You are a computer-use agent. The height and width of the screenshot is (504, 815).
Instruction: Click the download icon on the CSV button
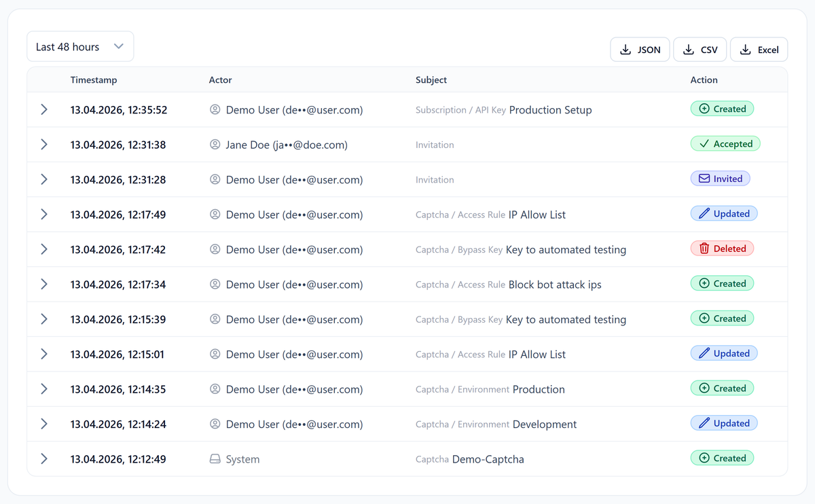click(x=688, y=49)
